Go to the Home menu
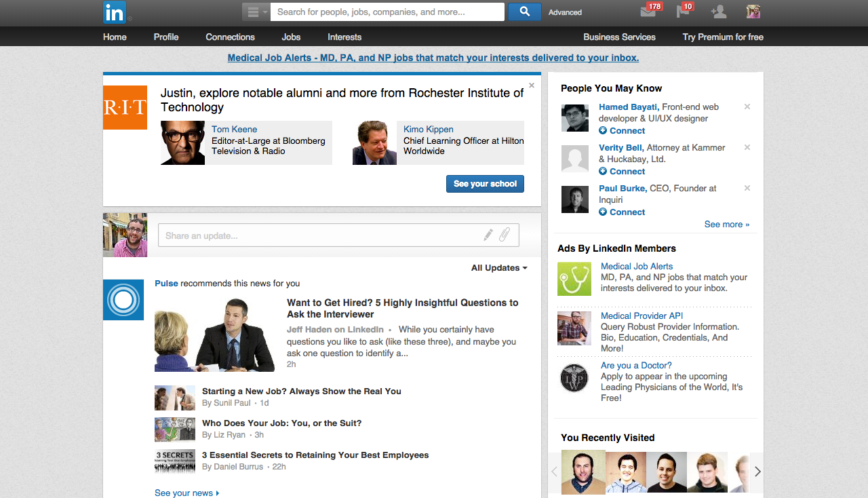868x498 pixels. 115,37
